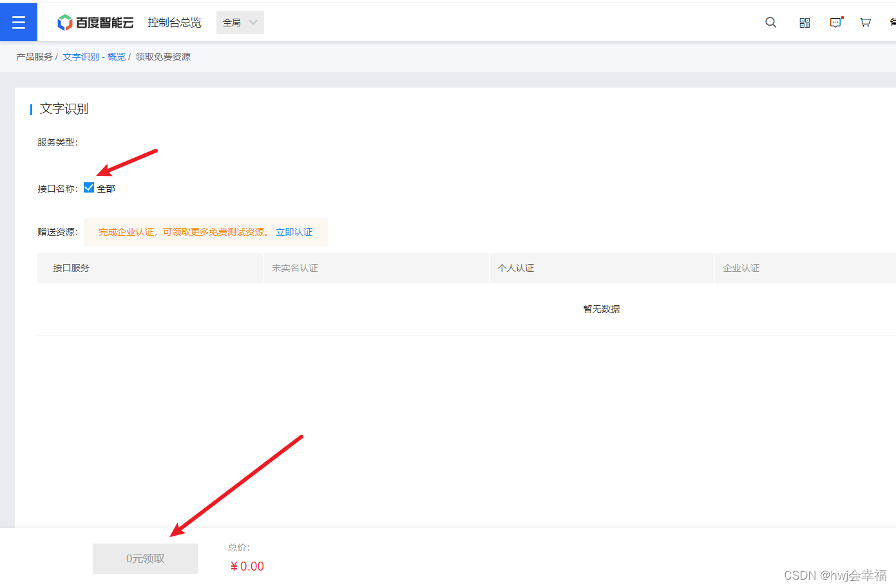The width and height of the screenshot is (896, 588).
Task: Click the 暂无数据 empty table message
Action: 602,309
